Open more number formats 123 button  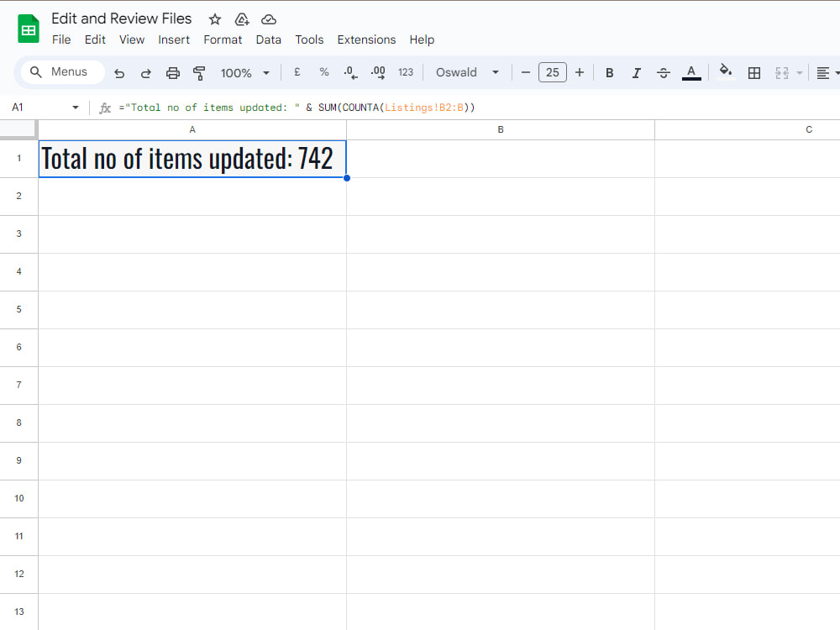406,72
